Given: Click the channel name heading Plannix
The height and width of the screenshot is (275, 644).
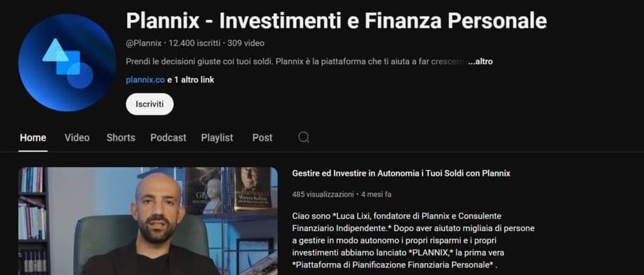Looking at the screenshot, I should 336,21.
